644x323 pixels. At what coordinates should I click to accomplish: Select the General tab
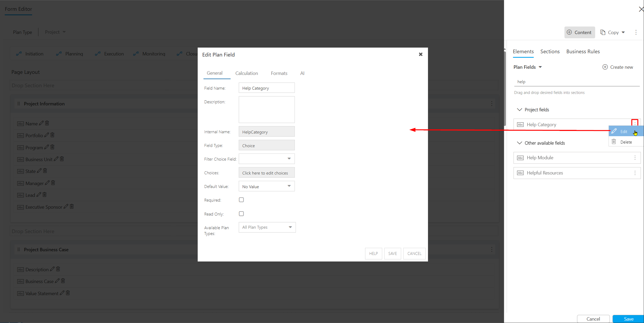[214, 73]
